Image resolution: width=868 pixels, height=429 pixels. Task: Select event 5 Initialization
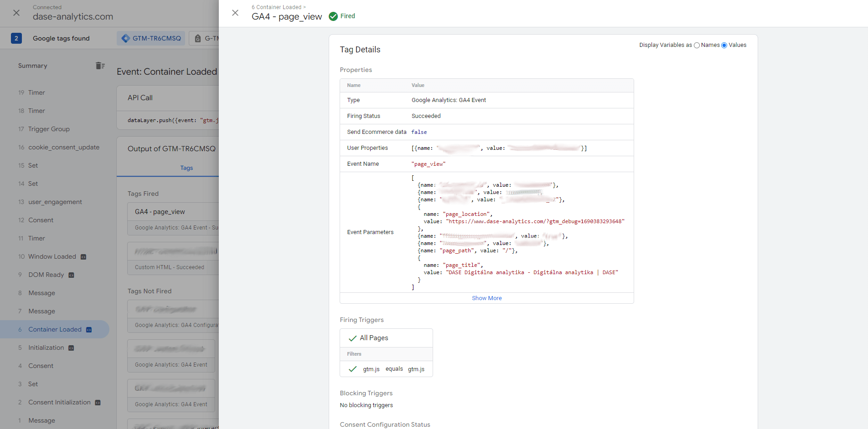(55, 347)
